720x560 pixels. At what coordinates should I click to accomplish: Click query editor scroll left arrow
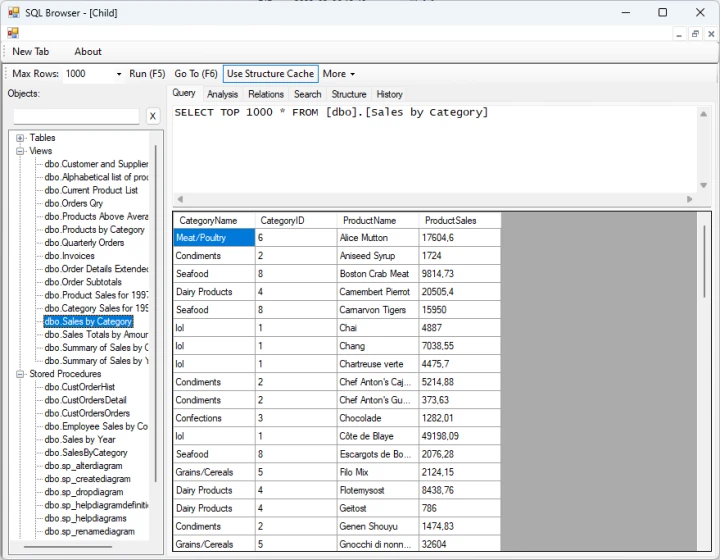tap(180, 199)
